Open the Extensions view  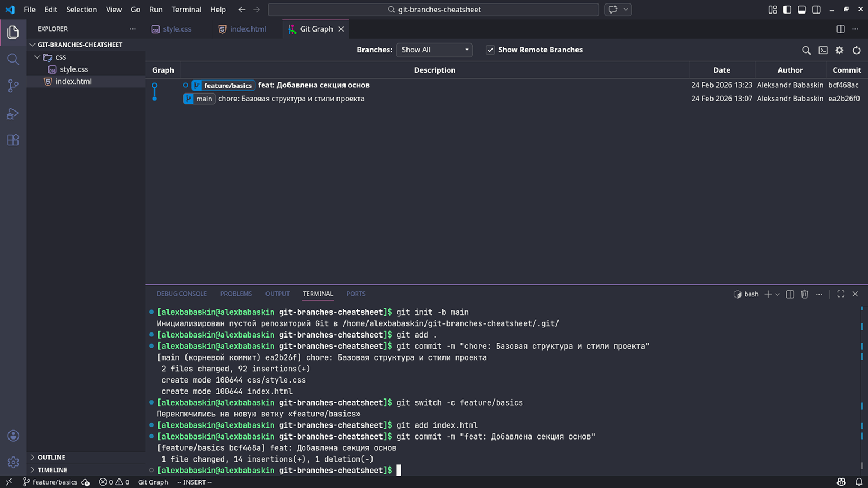[x=13, y=140]
